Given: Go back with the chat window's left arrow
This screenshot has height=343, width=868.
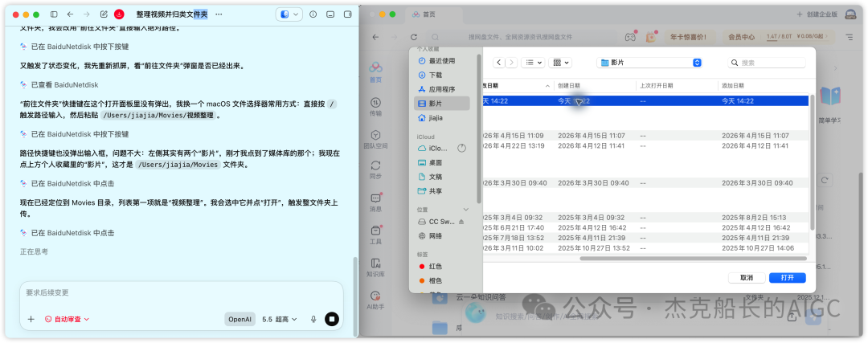Looking at the screenshot, I should [x=70, y=14].
